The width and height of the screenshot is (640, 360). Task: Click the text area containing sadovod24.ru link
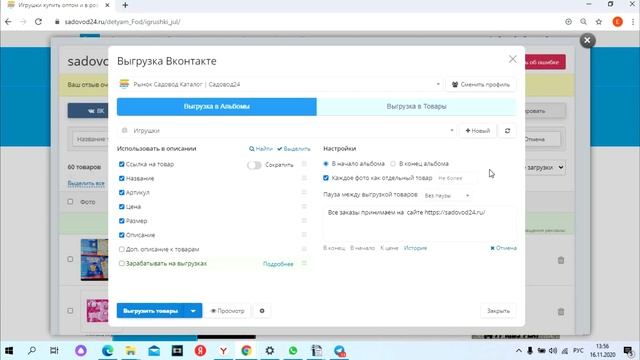pos(420,223)
